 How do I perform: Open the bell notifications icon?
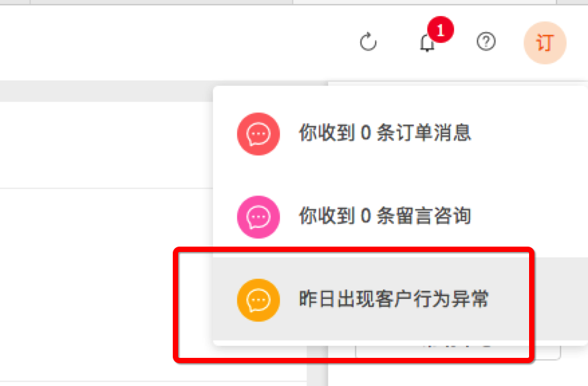(427, 43)
